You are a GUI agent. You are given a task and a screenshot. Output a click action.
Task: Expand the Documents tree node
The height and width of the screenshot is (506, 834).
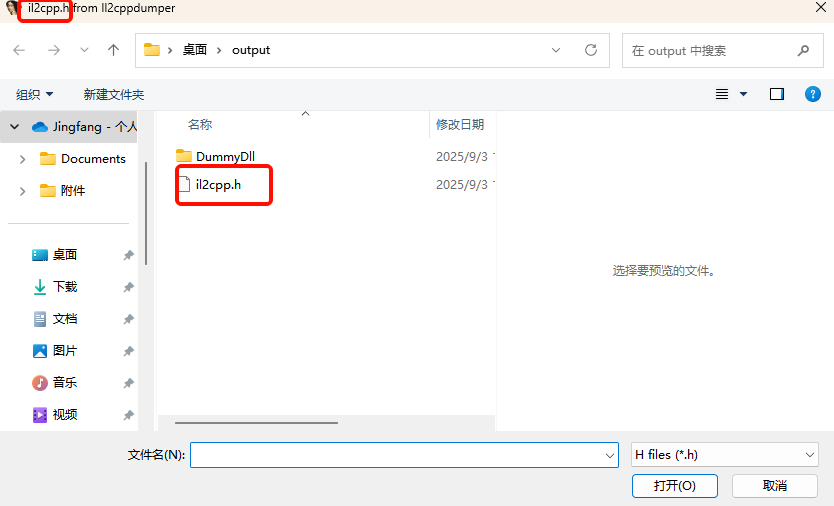pyautogui.click(x=23, y=159)
